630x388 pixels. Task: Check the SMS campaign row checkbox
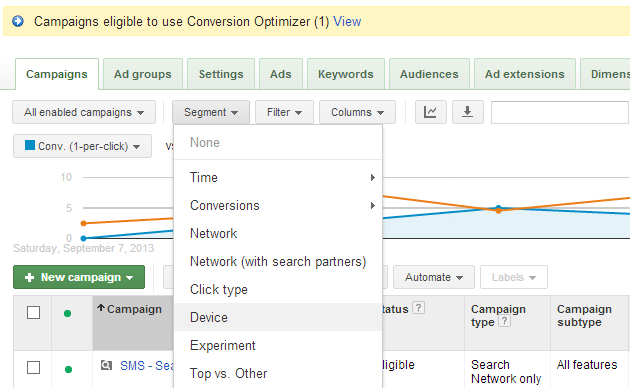(x=33, y=367)
